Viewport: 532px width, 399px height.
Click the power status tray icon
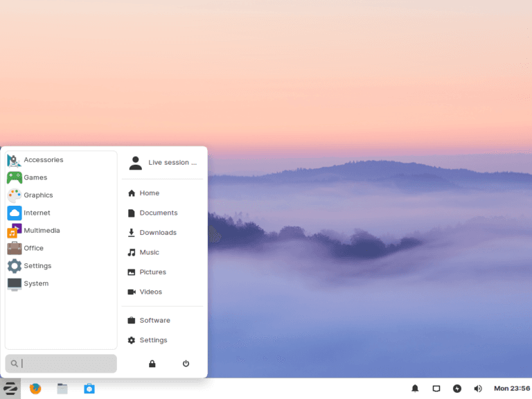[457, 389]
